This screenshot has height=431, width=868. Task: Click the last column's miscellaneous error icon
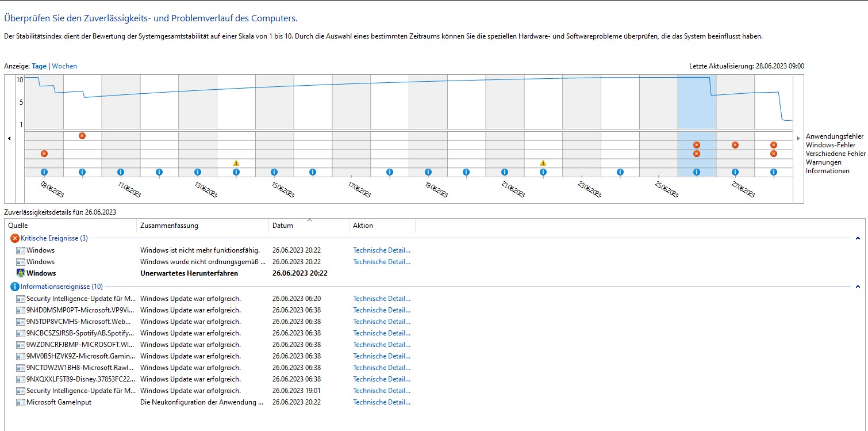click(774, 154)
